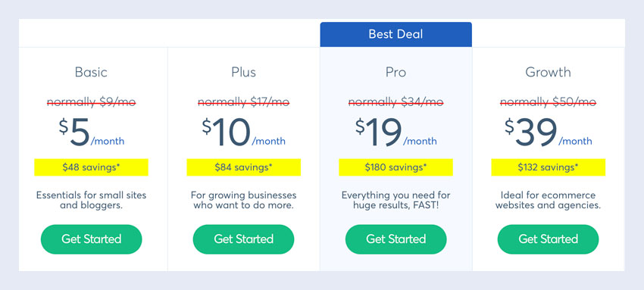The width and height of the screenshot is (644, 290).
Task: Click the $39/month price
Action: tap(549, 132)
